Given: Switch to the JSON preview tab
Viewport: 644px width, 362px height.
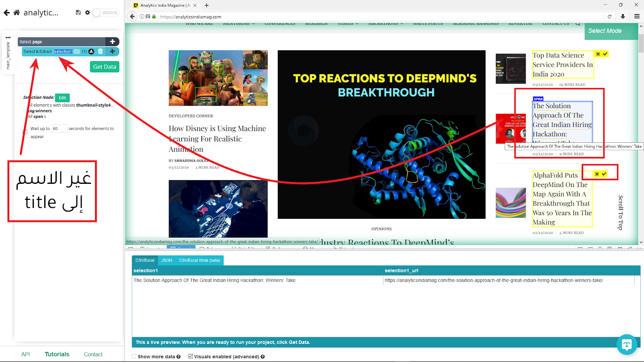Looking at the screenshot, I should pos(167,260).
